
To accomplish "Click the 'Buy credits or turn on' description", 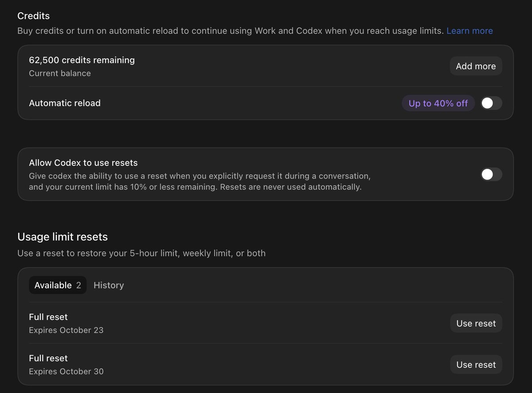I will [x=231, y=31].
